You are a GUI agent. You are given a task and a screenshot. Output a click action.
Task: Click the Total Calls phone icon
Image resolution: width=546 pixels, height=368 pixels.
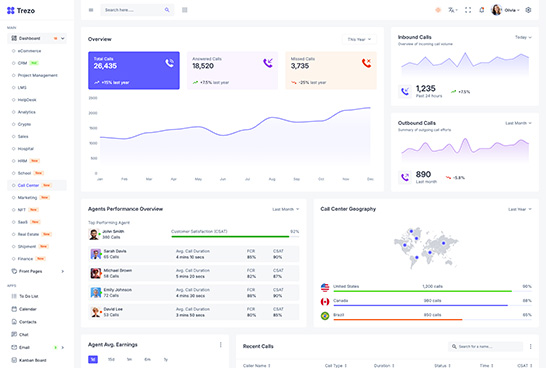pyautogui.click(x=169, y=63)
